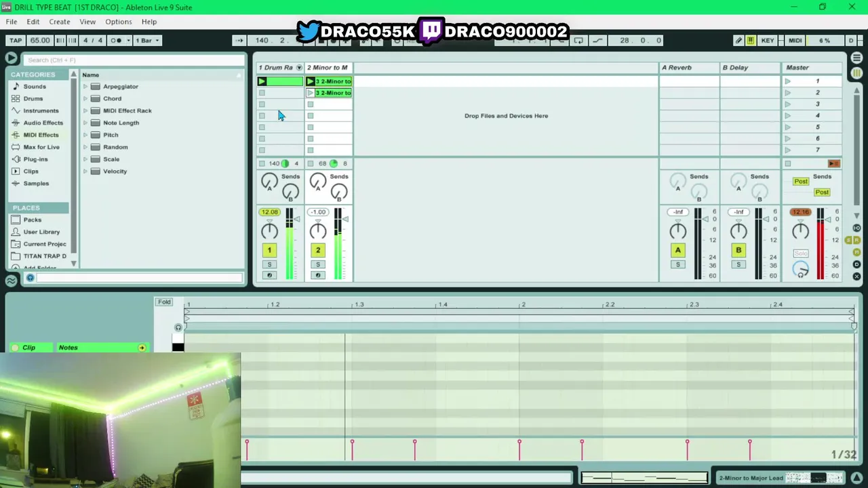Open Create menu
The height and width of the screenshot is (488, 868).
[x=59, y=22]
